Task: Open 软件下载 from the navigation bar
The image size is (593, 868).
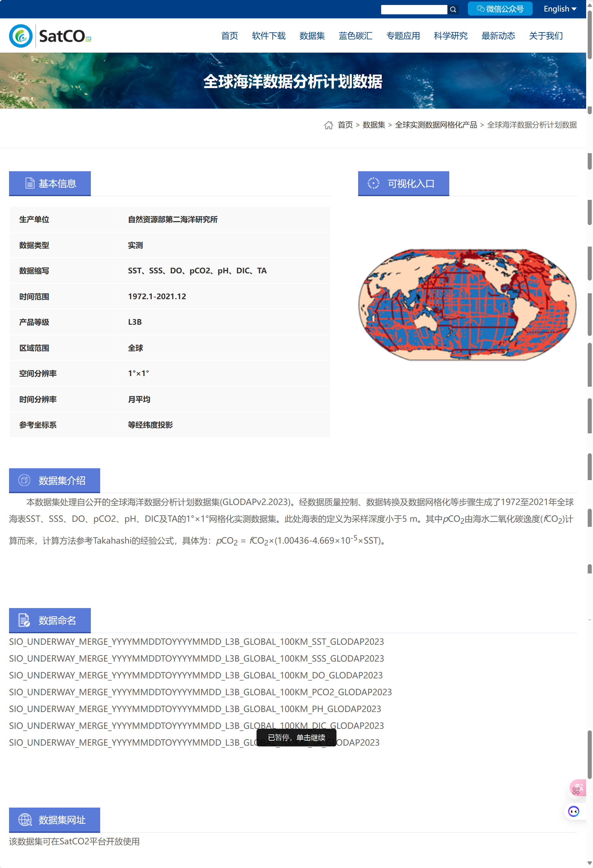Action: [268, 36]
